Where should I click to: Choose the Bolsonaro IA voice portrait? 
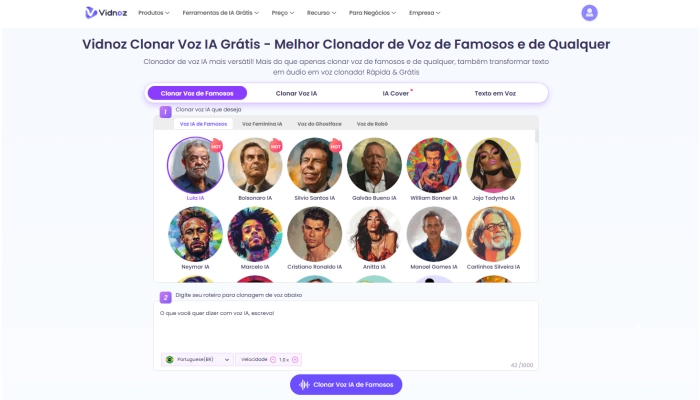[255, 165]
